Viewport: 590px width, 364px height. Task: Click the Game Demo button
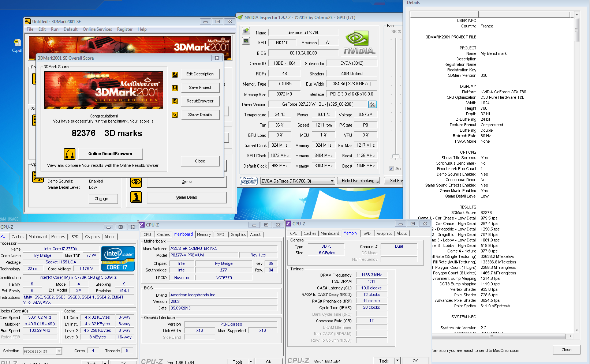(x=187, y=197)
